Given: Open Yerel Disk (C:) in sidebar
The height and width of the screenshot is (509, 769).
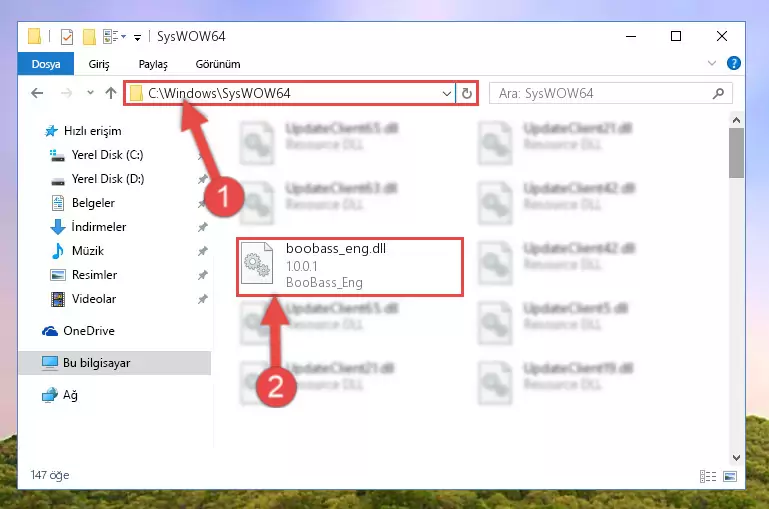Looking at the screenshot, I should (107, 155).
